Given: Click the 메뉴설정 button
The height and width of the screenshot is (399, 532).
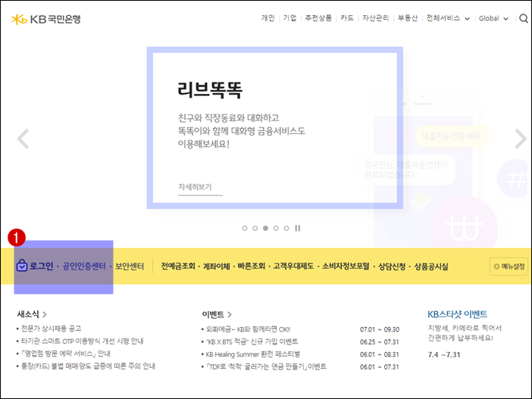Looking at the screenshot, I should click(x=509, y=267).
